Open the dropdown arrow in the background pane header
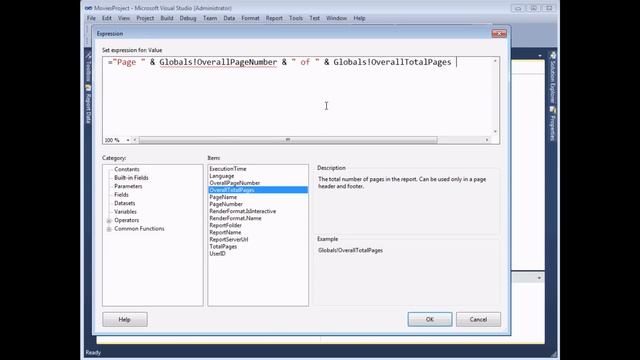This screenshot has height=360, width=640. pyautogui.click(x=540, y=56)
